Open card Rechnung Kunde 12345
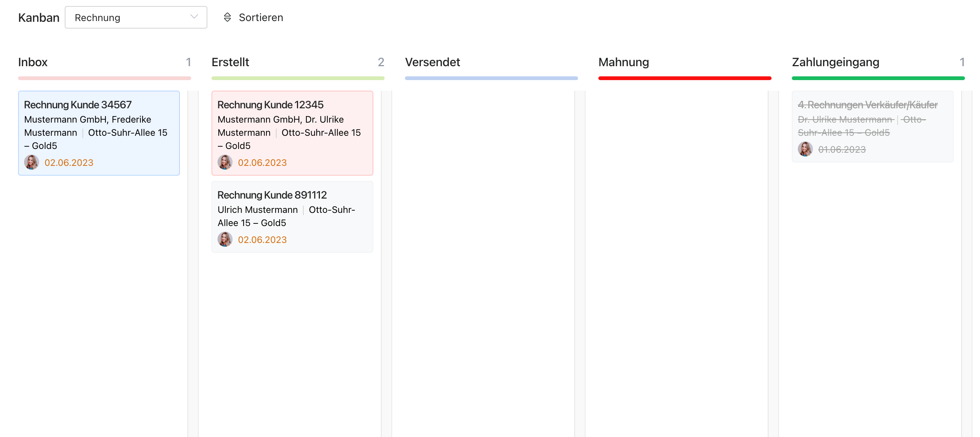Viewport: 980px width, 437px height. click(292, 133)
